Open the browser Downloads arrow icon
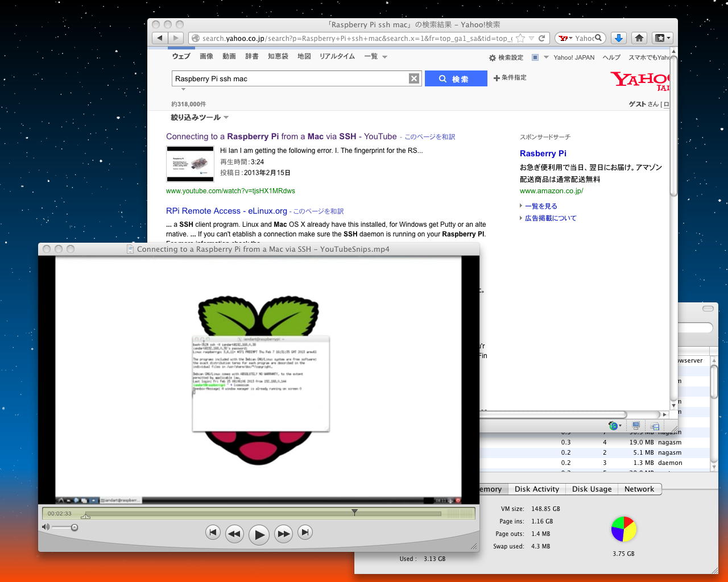The image size is (728, 582). 618,38
